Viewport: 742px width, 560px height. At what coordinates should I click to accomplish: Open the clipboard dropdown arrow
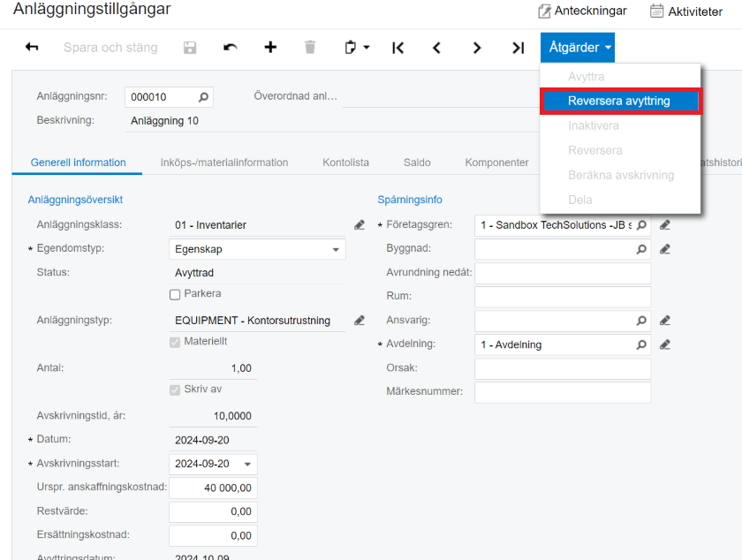pyautogui.click(x=367, y=48)
